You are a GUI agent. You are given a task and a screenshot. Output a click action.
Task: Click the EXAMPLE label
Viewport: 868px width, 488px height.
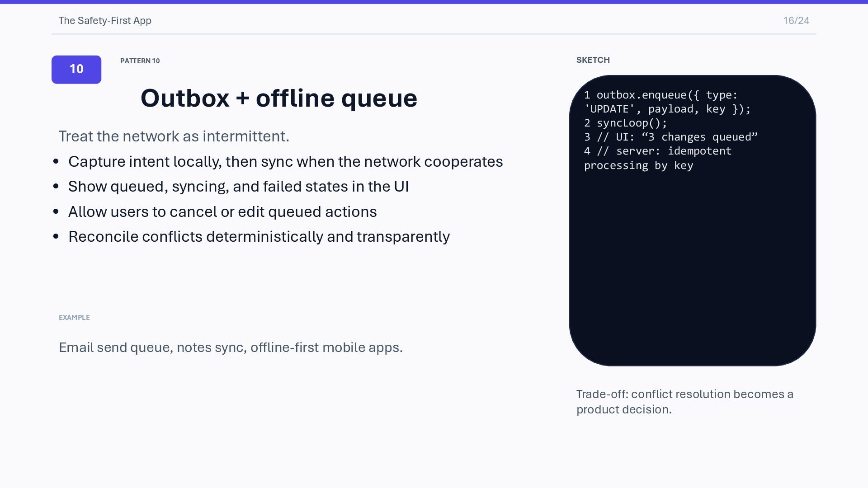(74, 318)
